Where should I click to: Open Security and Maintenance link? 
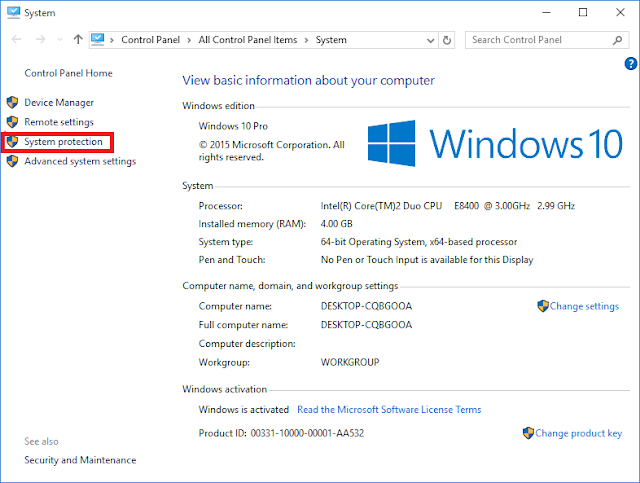(80, 460)
